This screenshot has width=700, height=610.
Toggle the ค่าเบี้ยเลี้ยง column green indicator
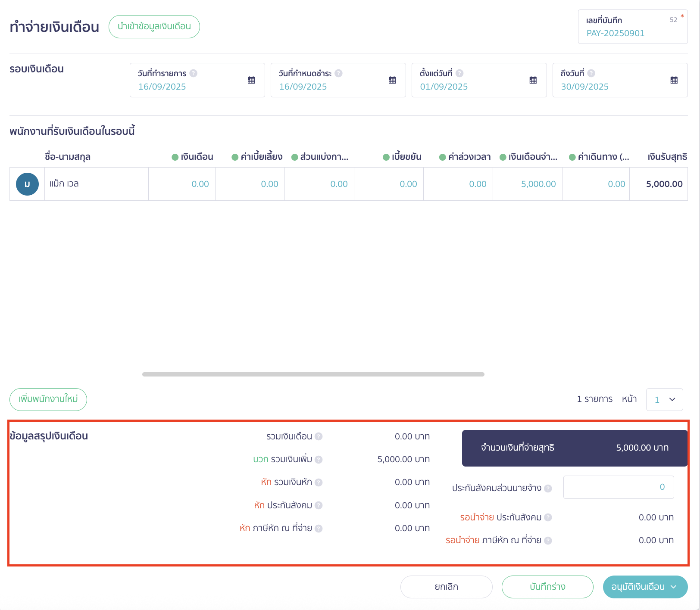[x=235, y=157]
